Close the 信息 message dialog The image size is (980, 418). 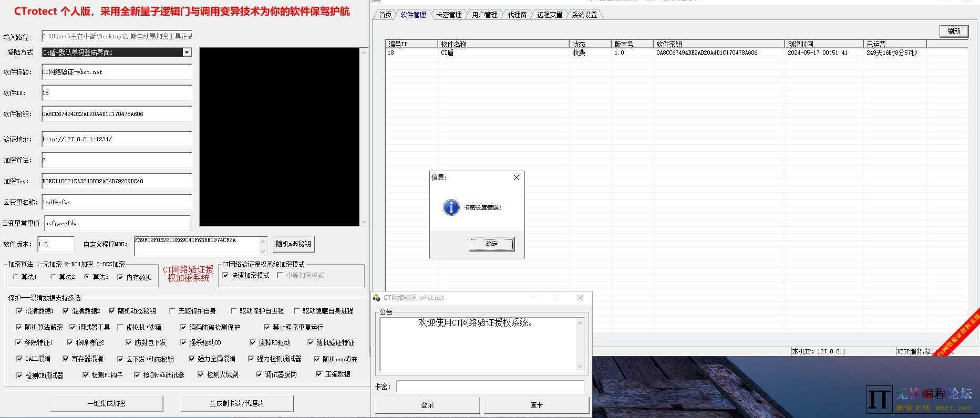516,177
